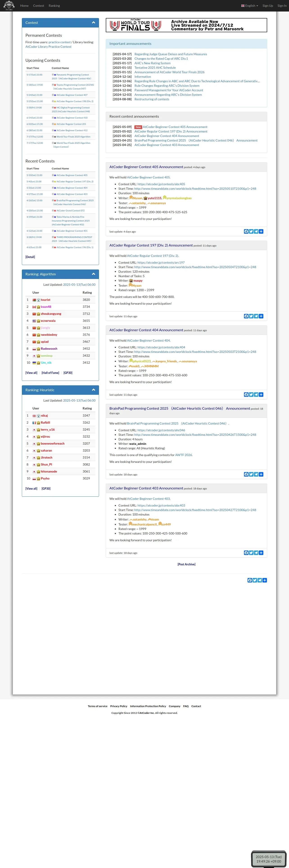
Task: Open more share options for ABC 405 post
Action: tap(261, 231)
